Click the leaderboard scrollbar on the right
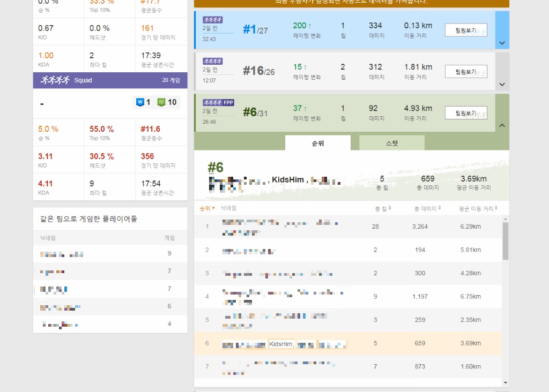The width and height of the screenshot is (549, 392). pyautogui.click(x=505, y=241)
